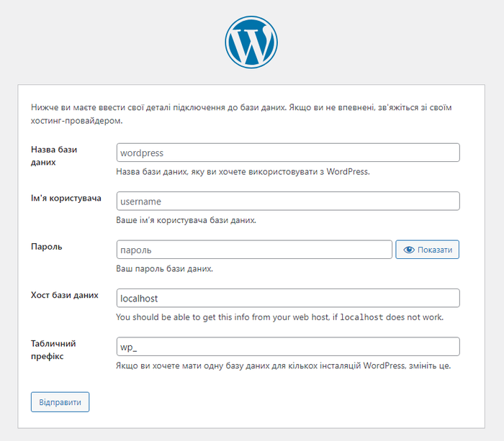Click the hint text under the database name field

243,172
